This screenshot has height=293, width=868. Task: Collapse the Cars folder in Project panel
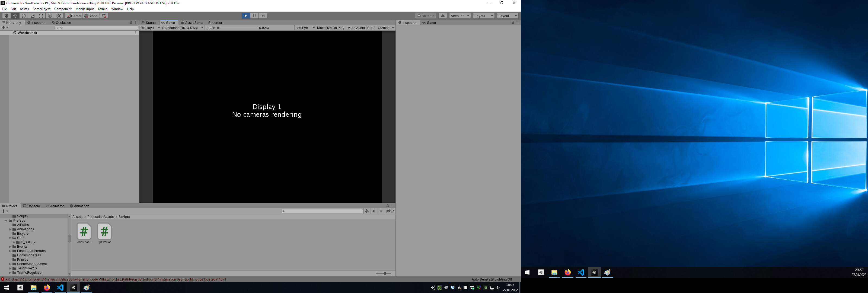pos(9,238)
